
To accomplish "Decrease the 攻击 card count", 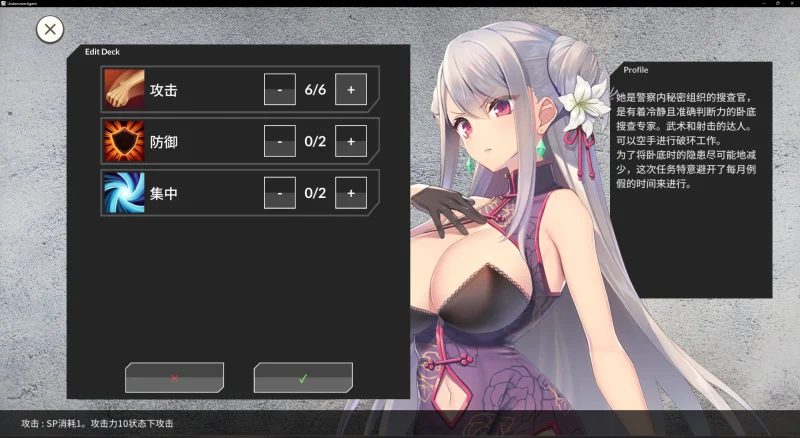I will point(280,89).
